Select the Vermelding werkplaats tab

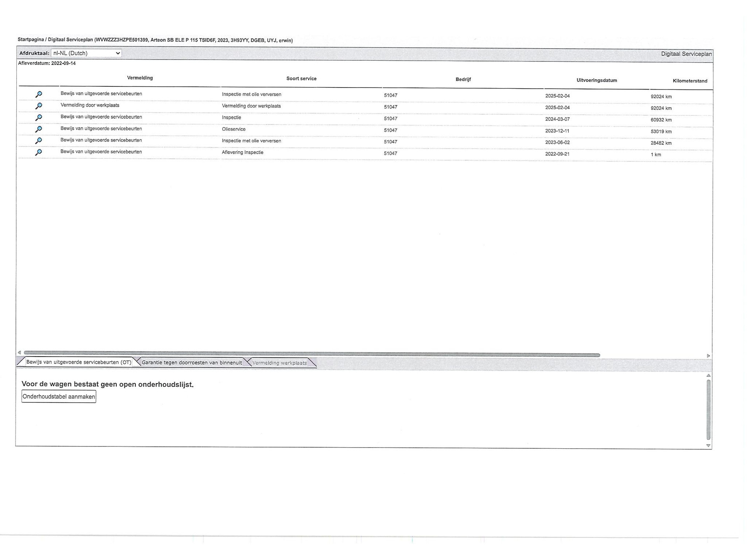(279, 363)
